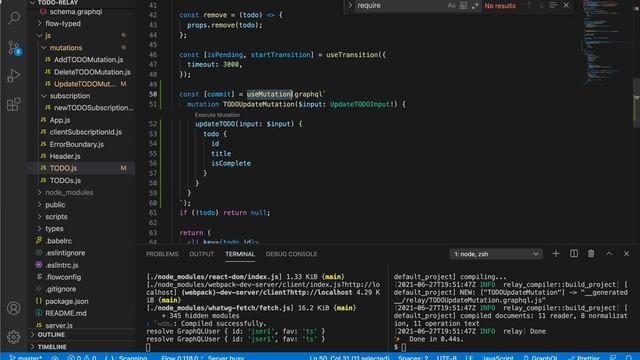Expand replace field in find widget
Viewport: 640px width, 360px height.
pyautogui.click(x=350, y=5)
